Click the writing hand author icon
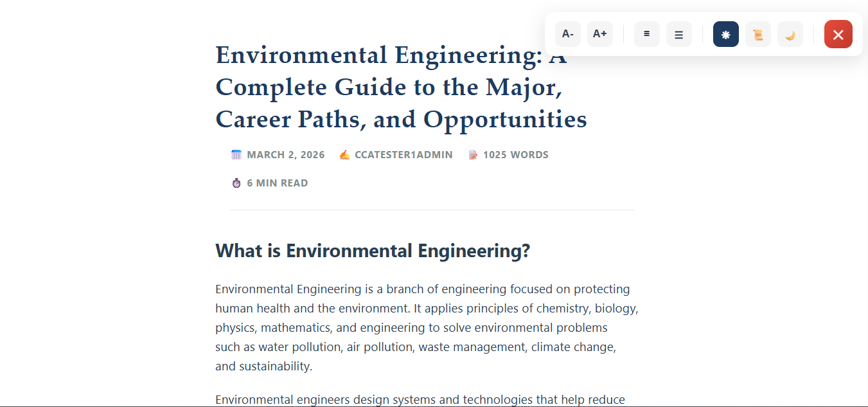 344,154
